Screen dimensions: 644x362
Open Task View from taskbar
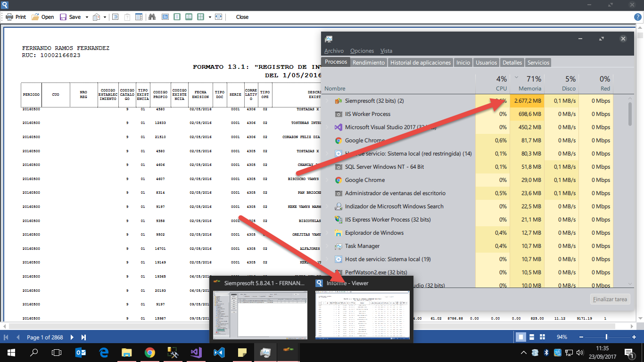click(x=57, y=352)
